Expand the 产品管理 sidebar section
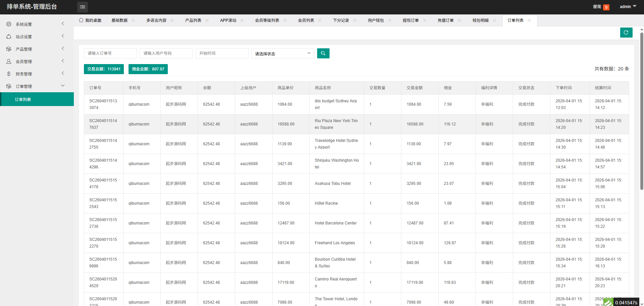 pos(37,49)
